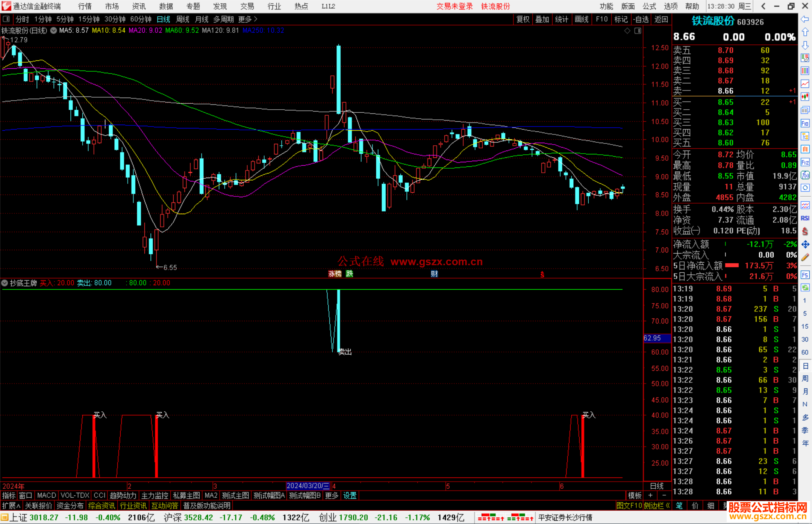Select the pencil drawing tool icon

pyautogui.click(x=805, y=257)
